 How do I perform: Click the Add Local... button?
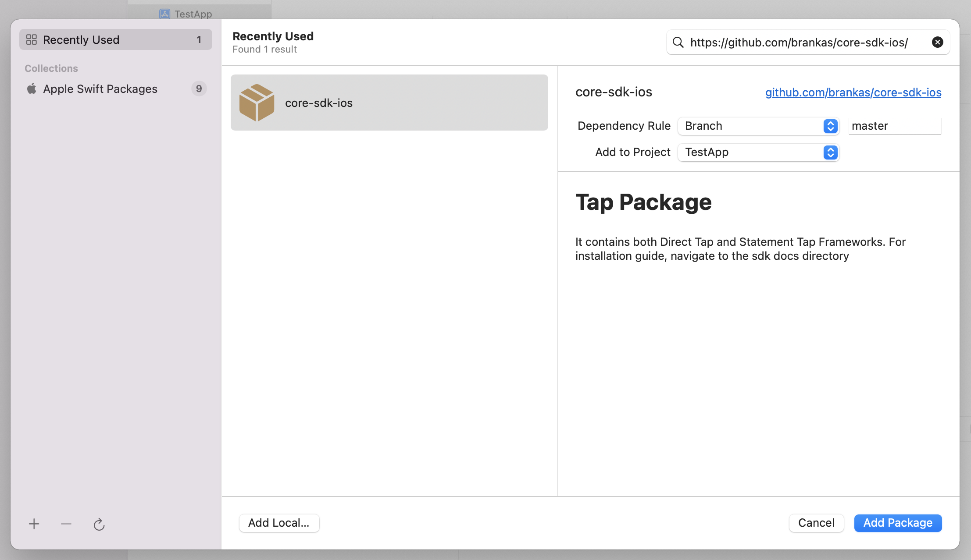(279, 523)
